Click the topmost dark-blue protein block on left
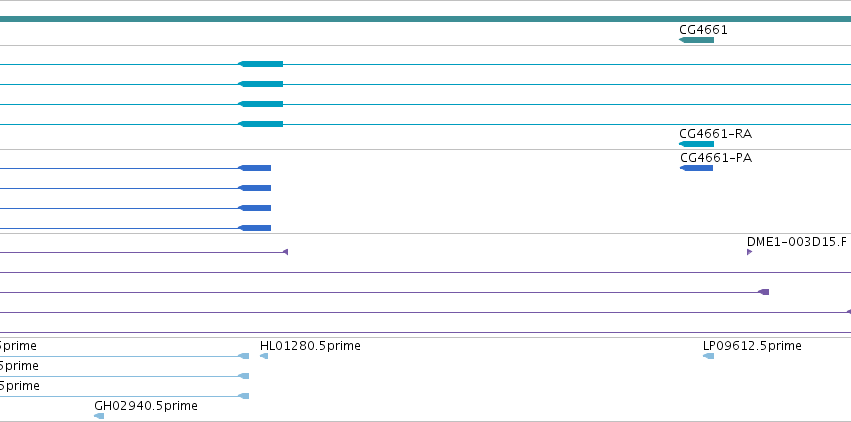 pos(255,168)
